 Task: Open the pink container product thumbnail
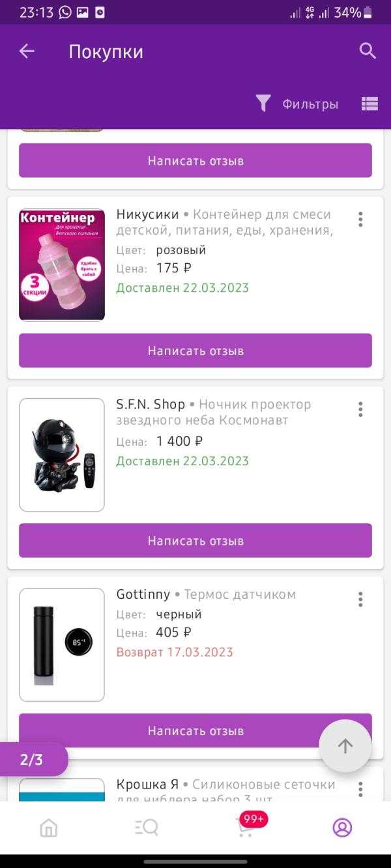click(x=61, y=265)
